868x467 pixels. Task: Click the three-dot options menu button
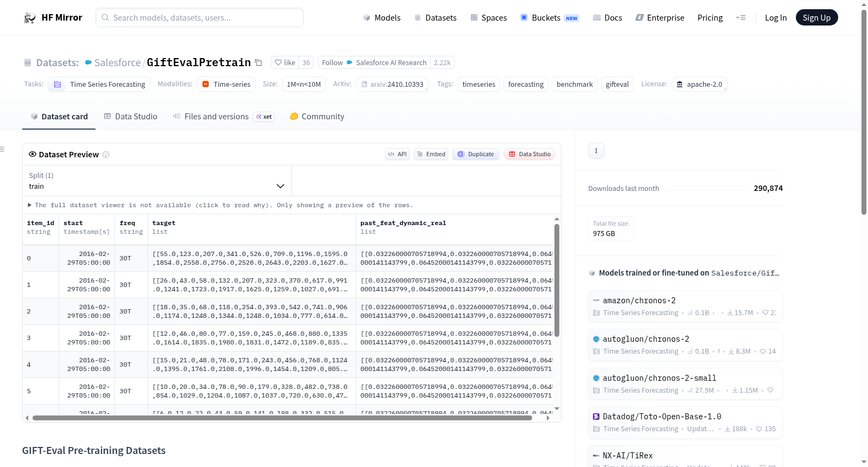596,151
